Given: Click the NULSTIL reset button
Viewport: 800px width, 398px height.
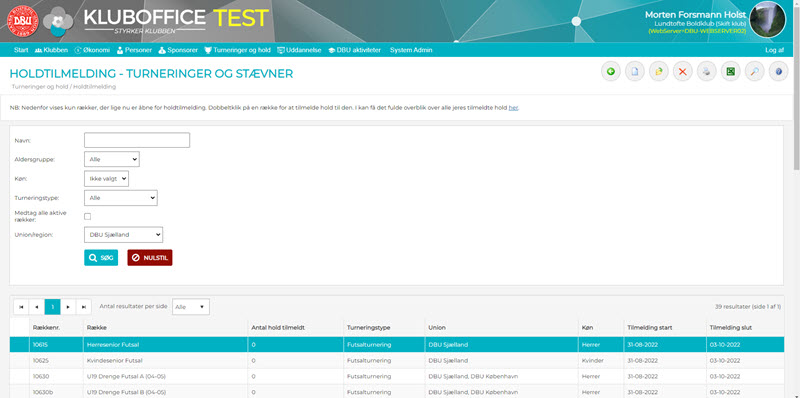Looking at the screenshot, I should (x=150, y=258).
